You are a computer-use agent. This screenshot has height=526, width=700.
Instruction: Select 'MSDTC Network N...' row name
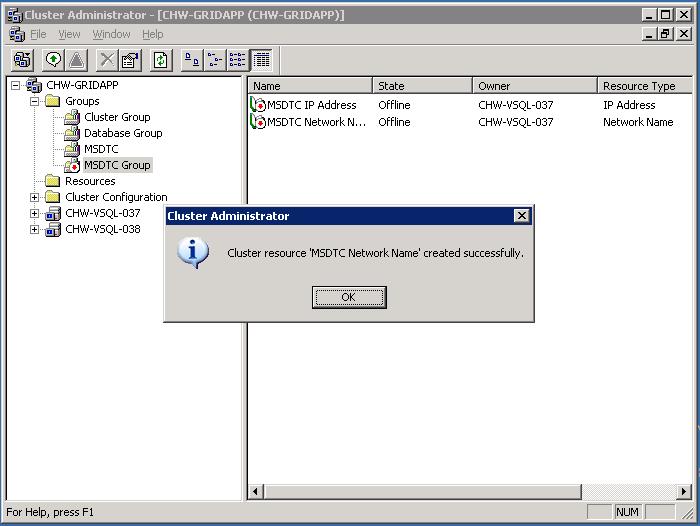pyautogui.click(x=317, y=122)
